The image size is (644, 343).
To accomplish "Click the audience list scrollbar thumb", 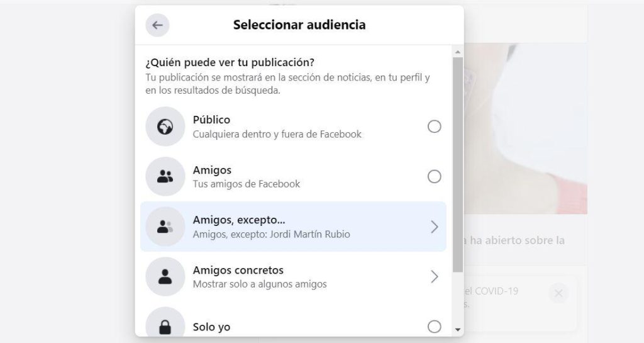I will tap(458, 165).
